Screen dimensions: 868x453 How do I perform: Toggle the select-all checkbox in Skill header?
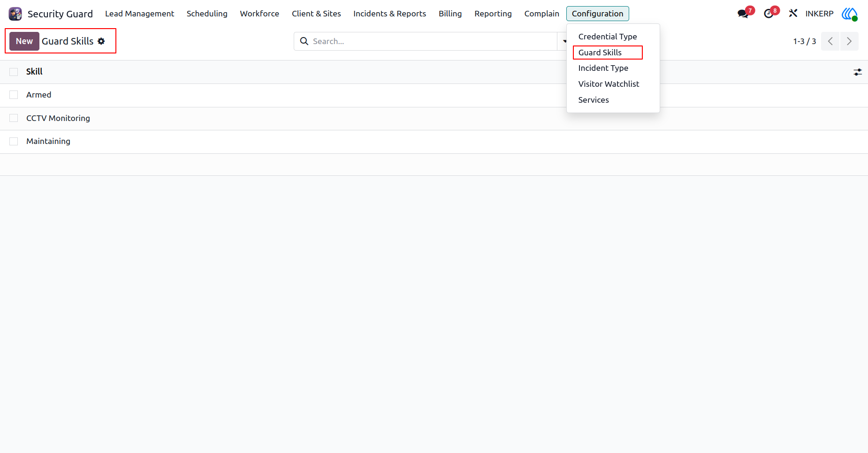point(14,72)
